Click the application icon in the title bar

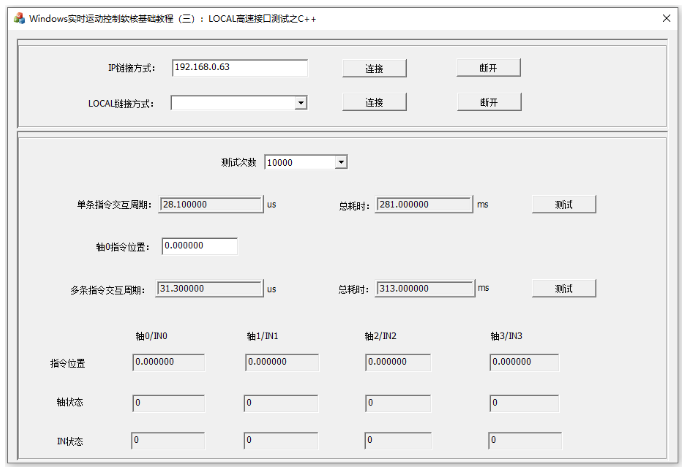click(x=19, y=18)
